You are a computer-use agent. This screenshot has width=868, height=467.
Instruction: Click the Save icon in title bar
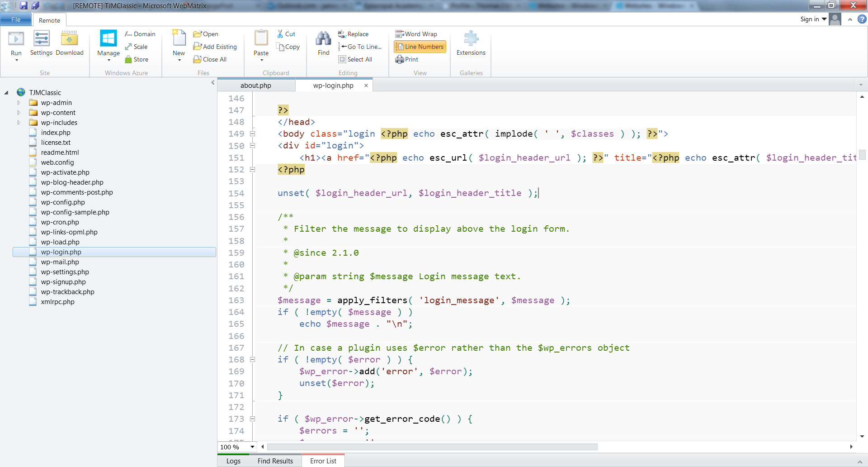click(24, 6)
